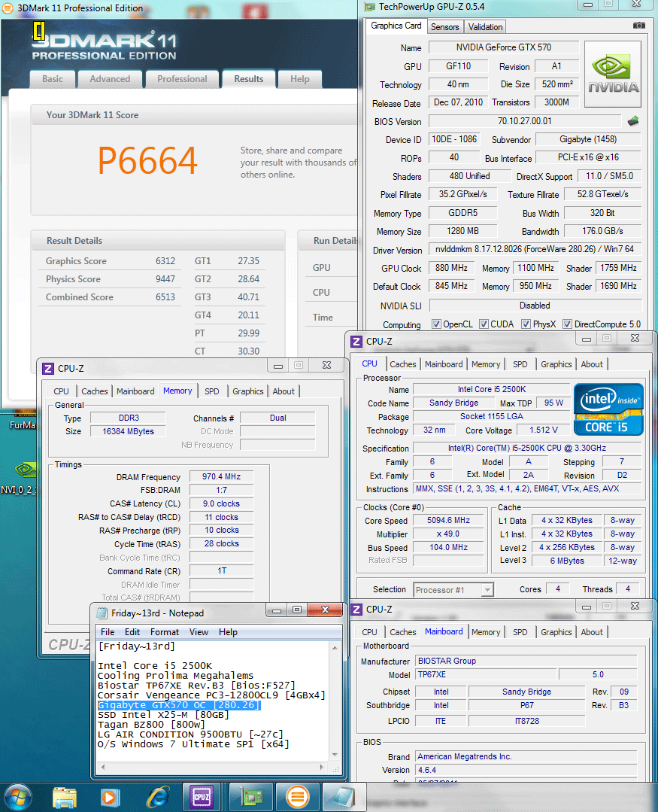Screen dimensions: 658x812
Task: Click the Combined Score value 6513
Action: pyautogui.click(x=165, y=297)
